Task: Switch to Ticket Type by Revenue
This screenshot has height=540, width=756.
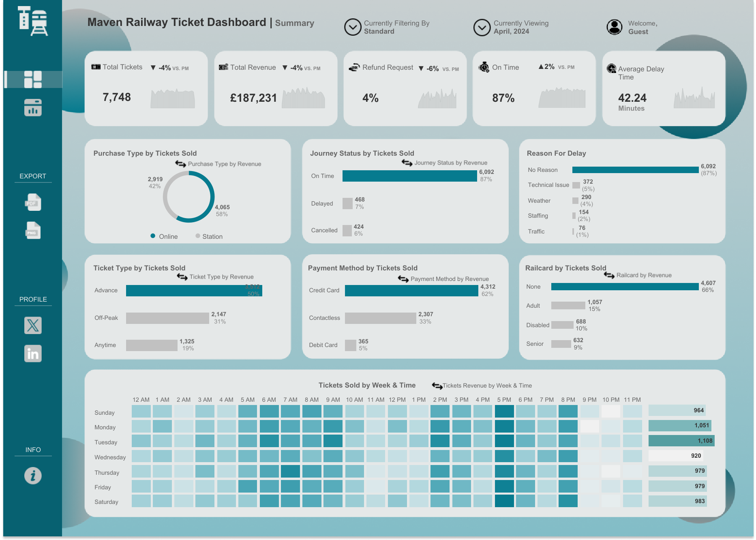Action: click(182, 277)
